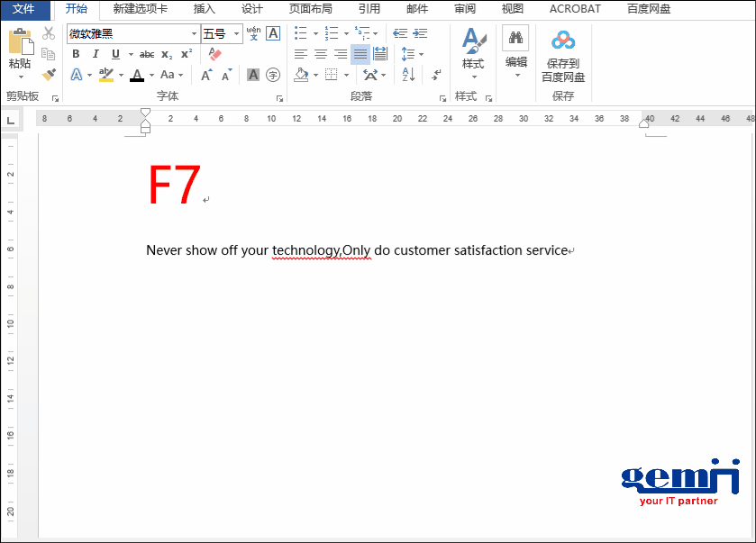Screen dimensions: 756x543
Task: Enable justified text alignment
Action: 360,54
